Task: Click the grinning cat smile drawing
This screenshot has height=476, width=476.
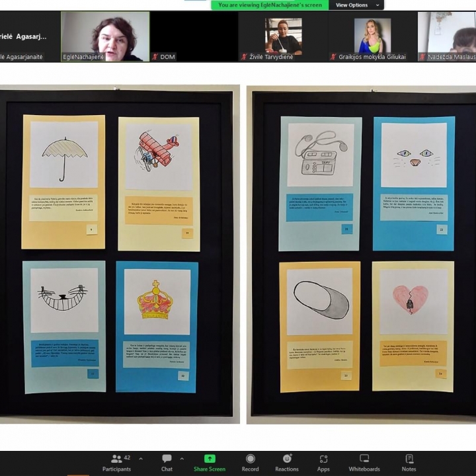Action: click(63, 297)
